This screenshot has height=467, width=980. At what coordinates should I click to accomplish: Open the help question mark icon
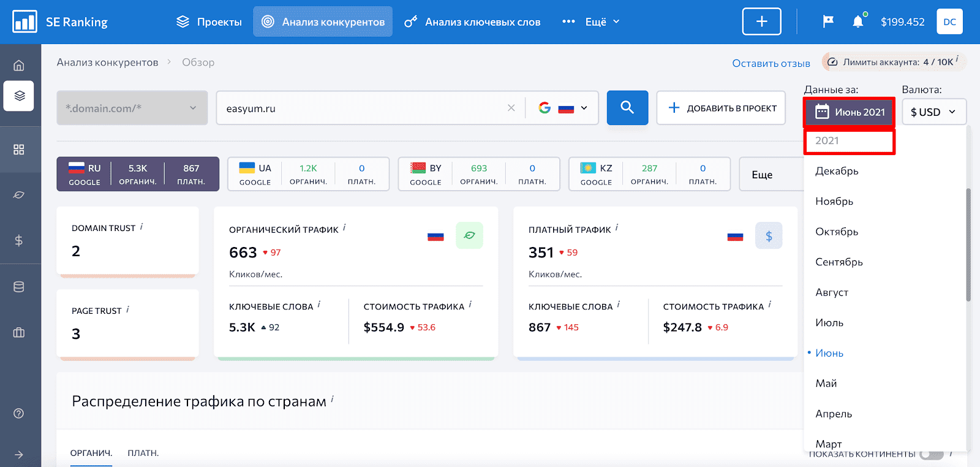19,414
